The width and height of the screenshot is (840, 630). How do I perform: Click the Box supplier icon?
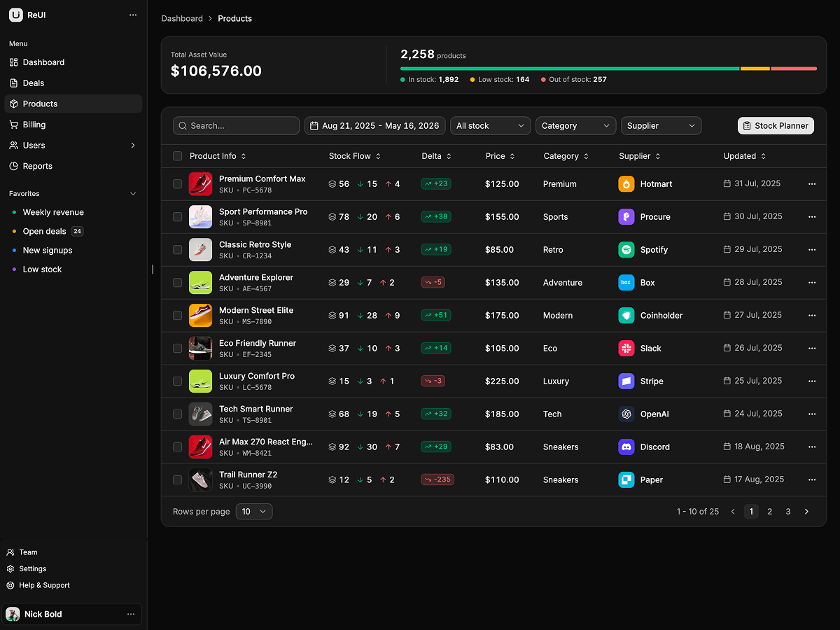pyautogui.click(x=626, y=283)
